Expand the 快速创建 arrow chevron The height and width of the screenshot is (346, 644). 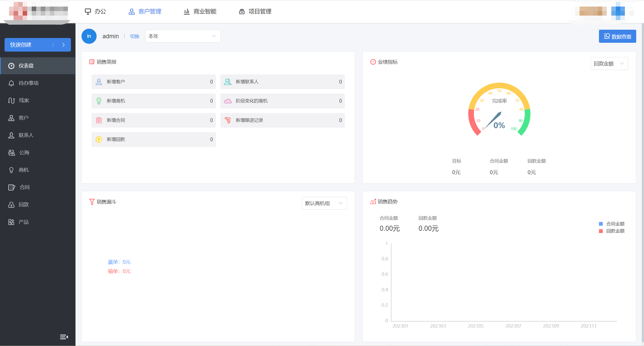click(x=63, y=45)
